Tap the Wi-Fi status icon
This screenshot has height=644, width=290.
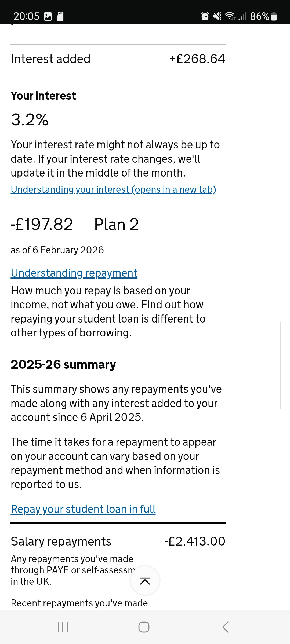[230, 16]
